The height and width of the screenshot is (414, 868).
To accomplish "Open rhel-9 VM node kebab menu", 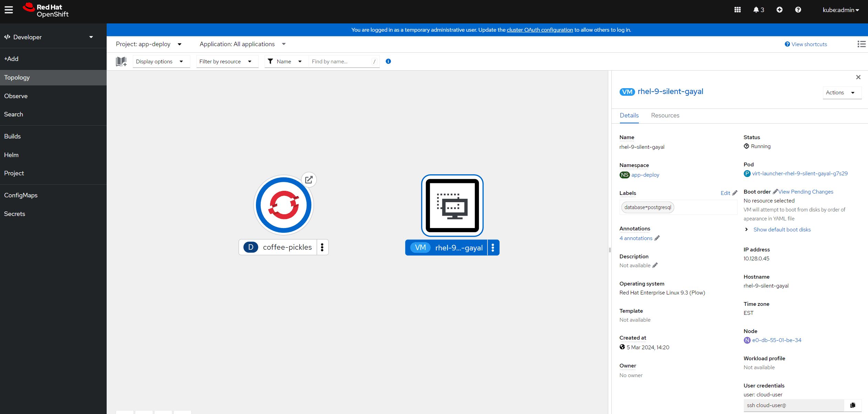I will 493,248.
